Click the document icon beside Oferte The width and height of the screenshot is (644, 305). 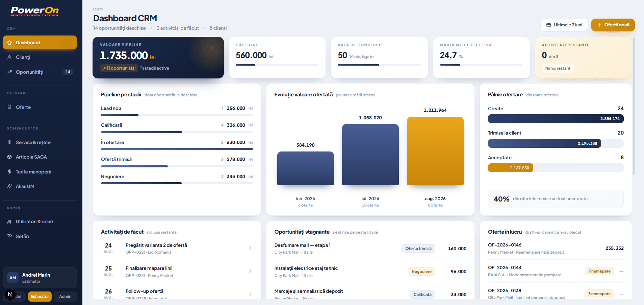pos(9,107)
